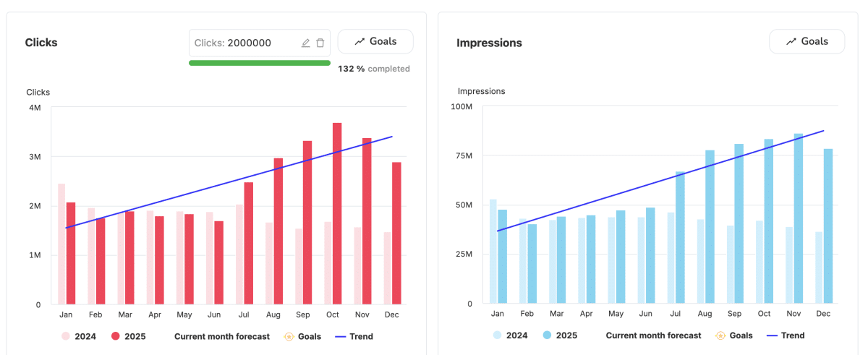Image resolution: width=868 pixels, height=355 pixels.
Task: Open Goals for the Impressions card
Action: 807,41
